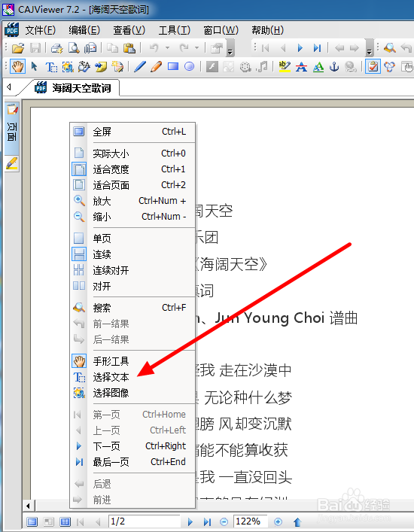414x532 pixels.
Task: Select the Text selection tool in toolbar
Action: [x=51, y=67]
